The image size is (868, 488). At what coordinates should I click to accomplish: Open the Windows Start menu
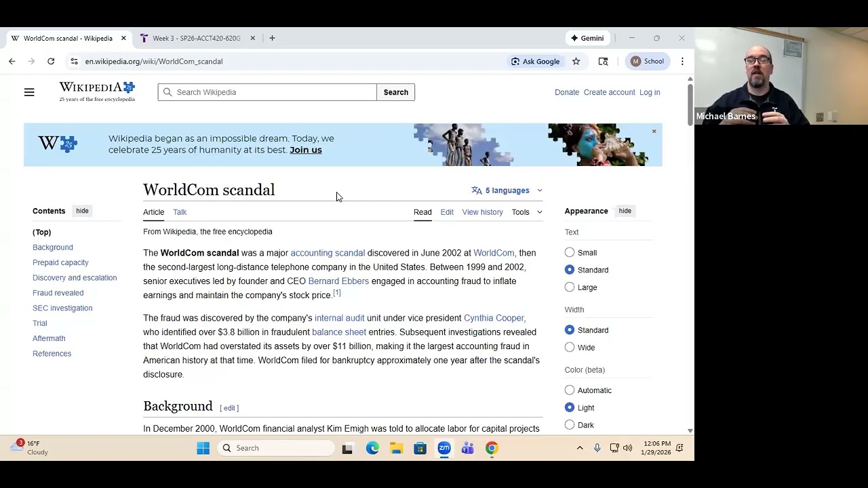tap(203, 448)
